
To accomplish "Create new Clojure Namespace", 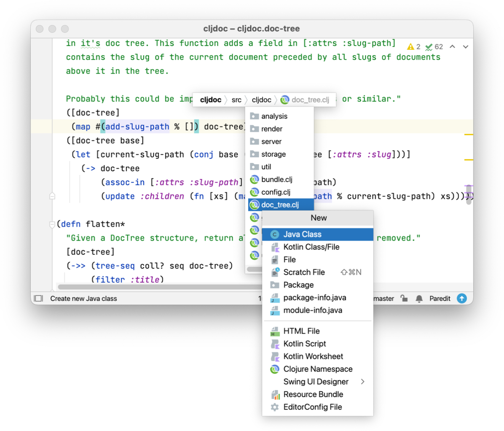I will point(318,369).
